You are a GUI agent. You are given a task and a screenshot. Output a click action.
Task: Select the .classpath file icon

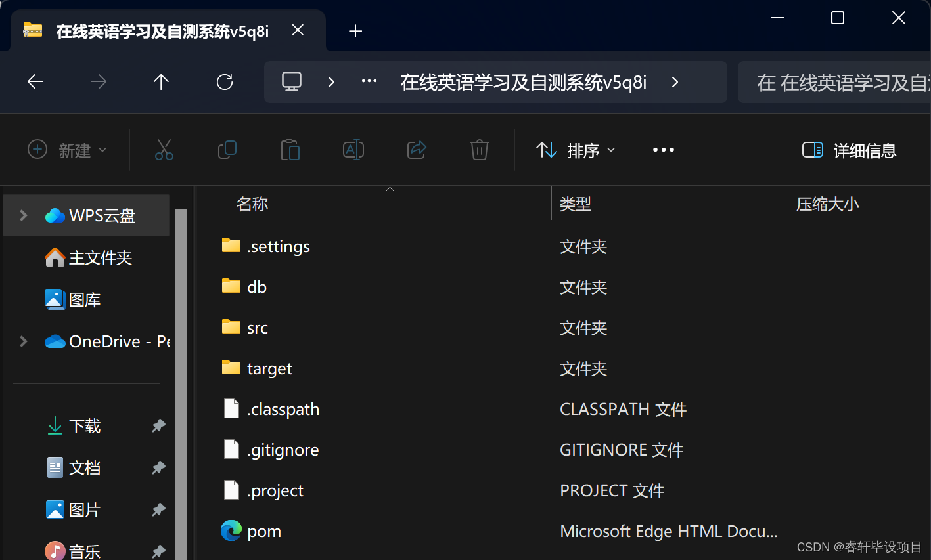pyautogui.click(x=231, y=408)
